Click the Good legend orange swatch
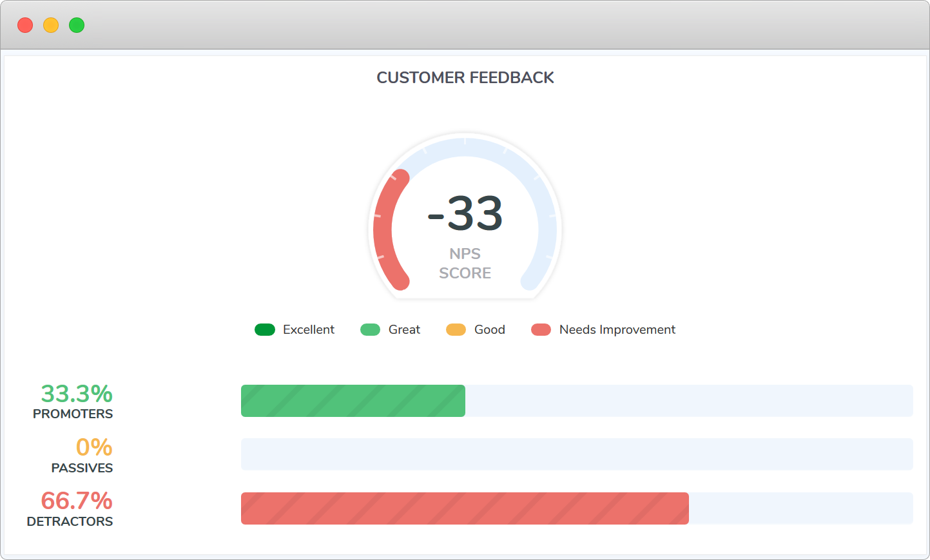930x560 pixels. tap(456, 330)
